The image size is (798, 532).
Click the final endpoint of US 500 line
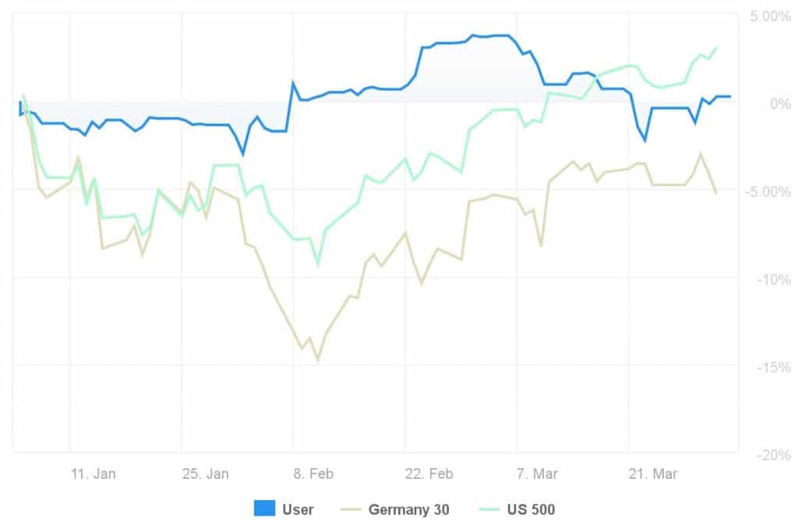coord(716,48)
